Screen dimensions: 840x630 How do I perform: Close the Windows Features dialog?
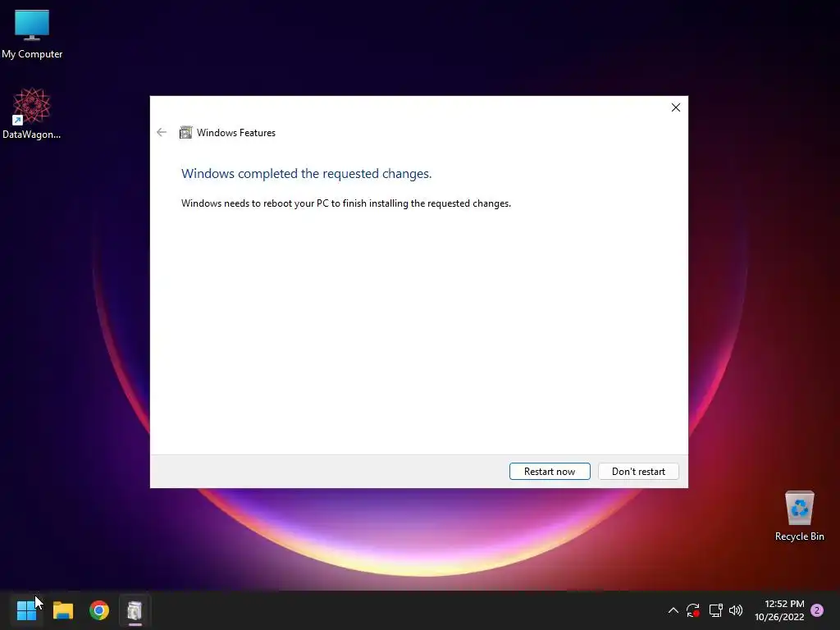676,107
